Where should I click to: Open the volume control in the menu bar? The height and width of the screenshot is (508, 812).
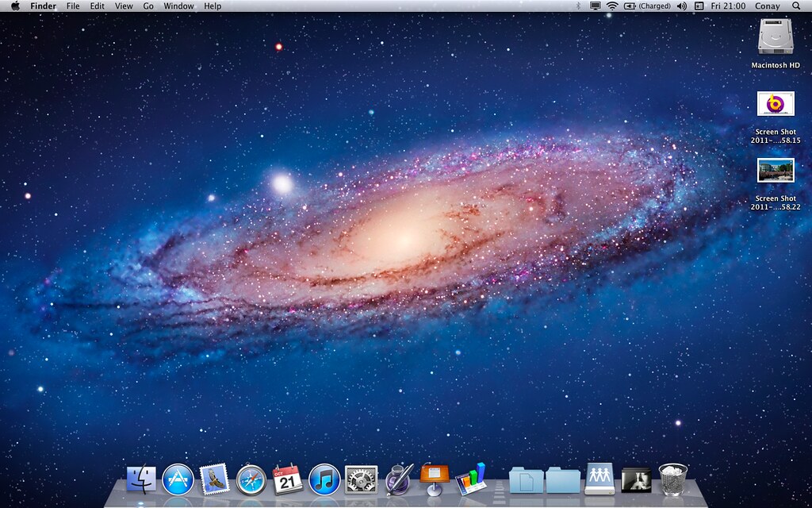tap(681, 6)
